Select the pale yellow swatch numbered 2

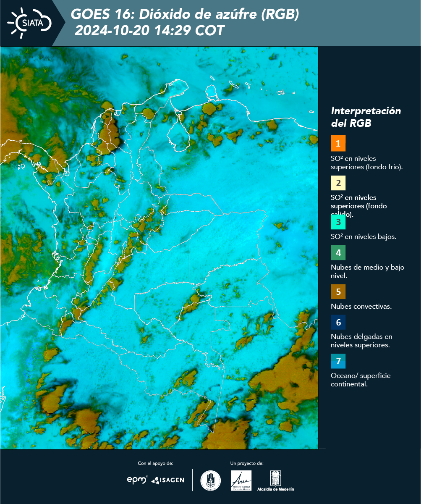coord(338,183)
